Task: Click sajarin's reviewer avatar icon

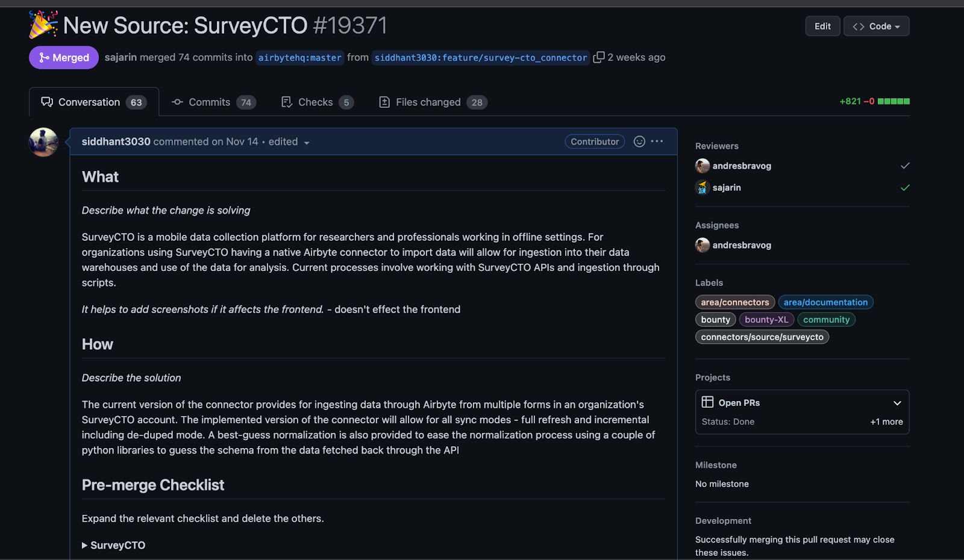Action: (x=702, y=187)
